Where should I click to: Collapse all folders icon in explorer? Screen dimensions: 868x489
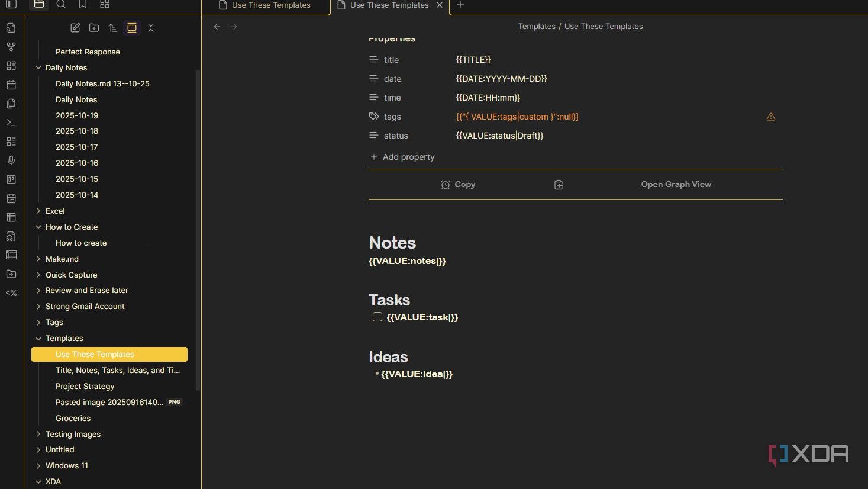point(151,28)
